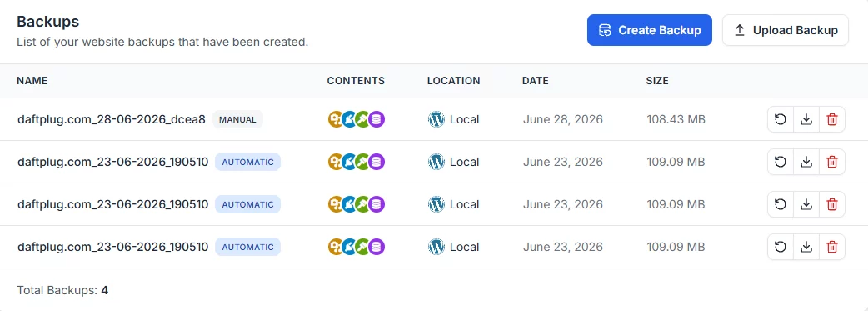868x311 pixels.
Task: Delete the dcea8 manual backup
Action: click(x=831, y=119)
